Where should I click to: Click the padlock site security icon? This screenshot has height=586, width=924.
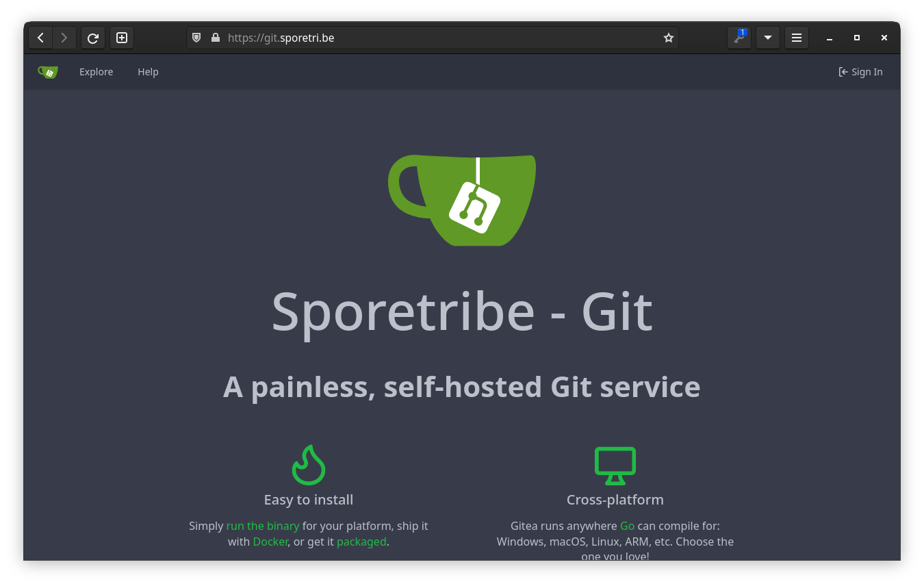(x=215, y=38)
